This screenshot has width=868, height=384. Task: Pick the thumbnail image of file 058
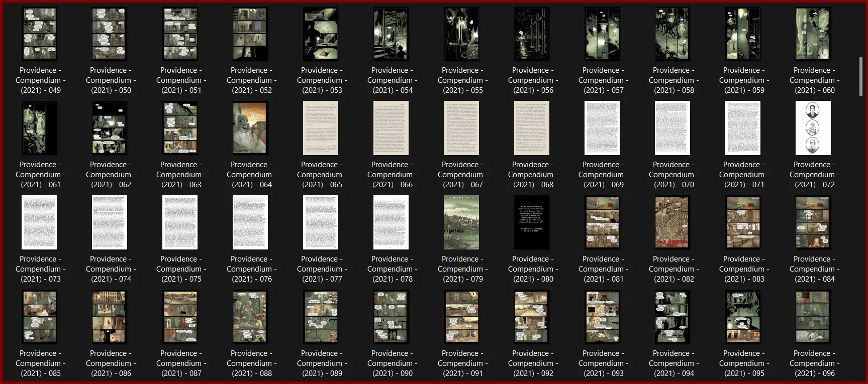tap(672, 34)
